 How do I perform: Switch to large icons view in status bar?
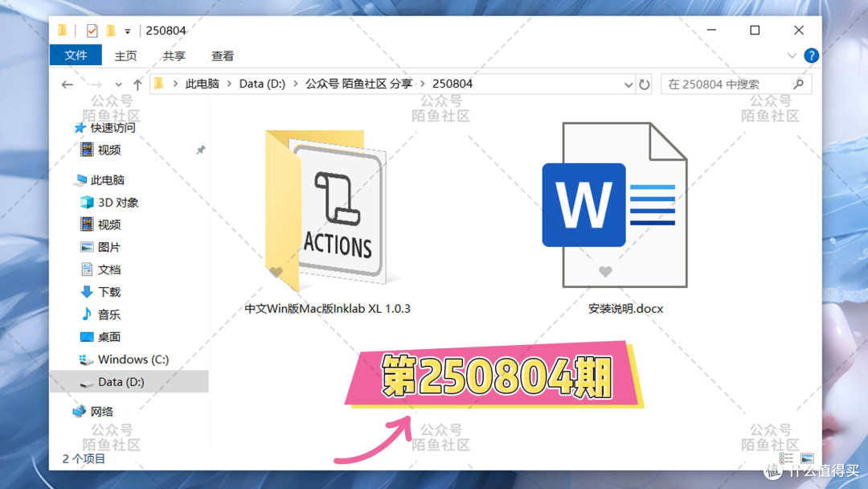[x=807, y=458]
